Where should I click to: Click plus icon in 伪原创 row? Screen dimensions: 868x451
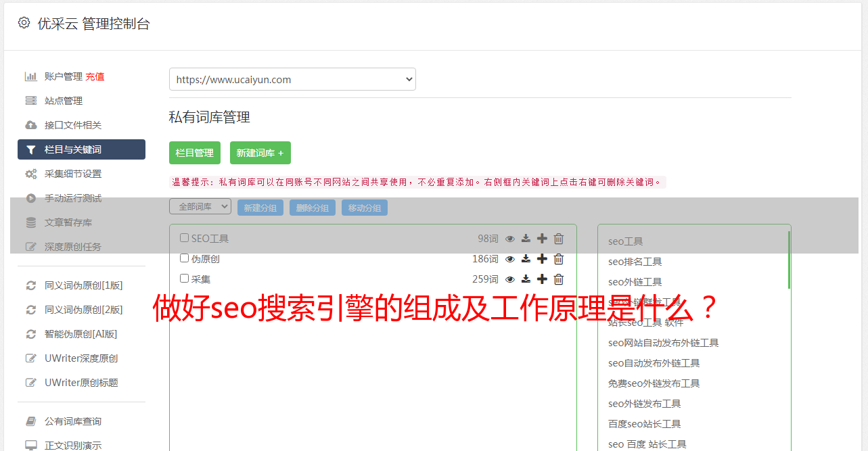click(542, 259)
